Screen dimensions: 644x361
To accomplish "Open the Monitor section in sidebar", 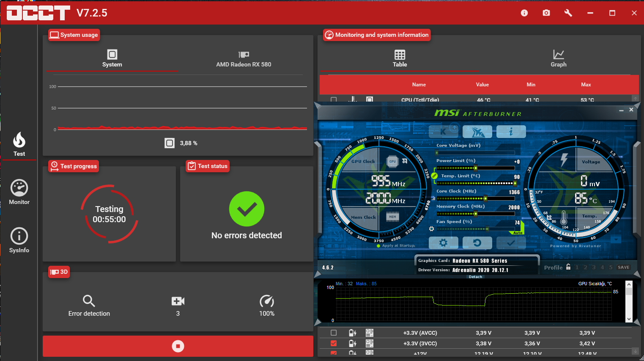I will pyautogui.click(x=19, y=193).
